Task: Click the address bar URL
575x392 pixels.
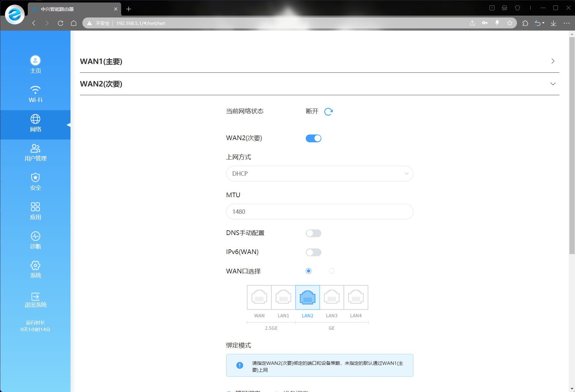Action: (x=141, y=23)
